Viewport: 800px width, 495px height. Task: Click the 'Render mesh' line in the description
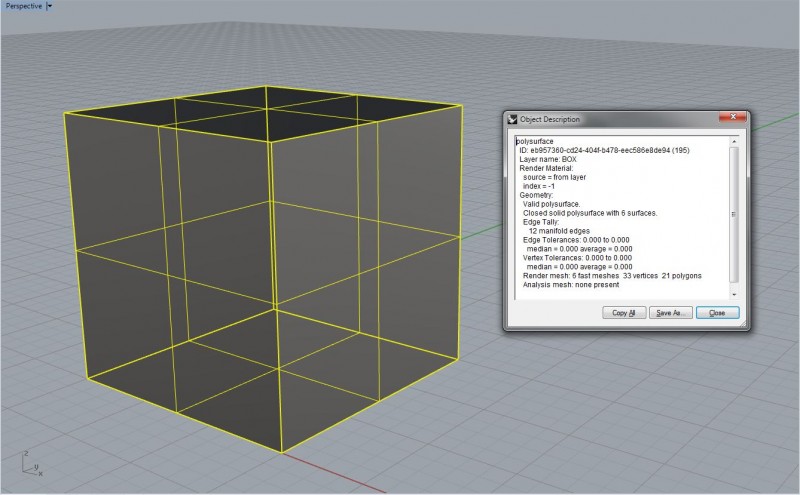pos(610,275)
